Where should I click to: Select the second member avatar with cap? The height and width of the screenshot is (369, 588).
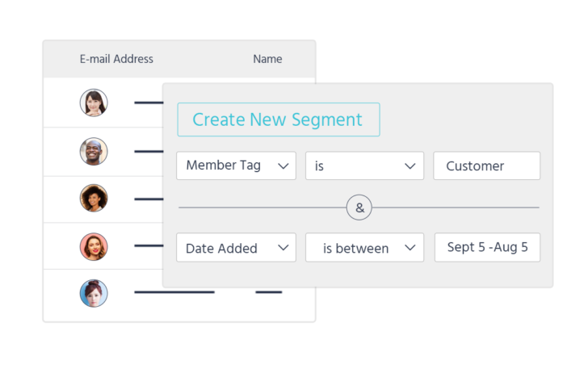(x=94, y=151)
